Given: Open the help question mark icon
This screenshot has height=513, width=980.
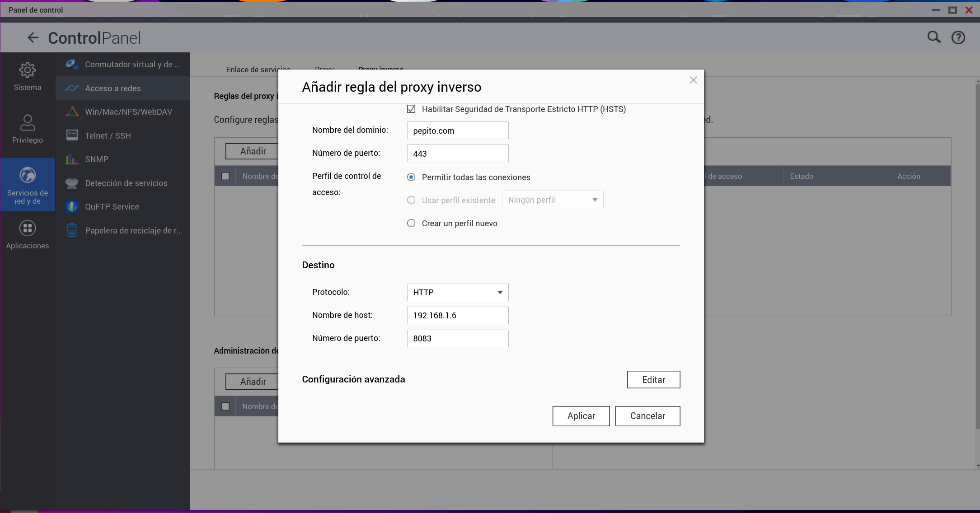Looking at the screenshot, I should click(x=958, y=37).
